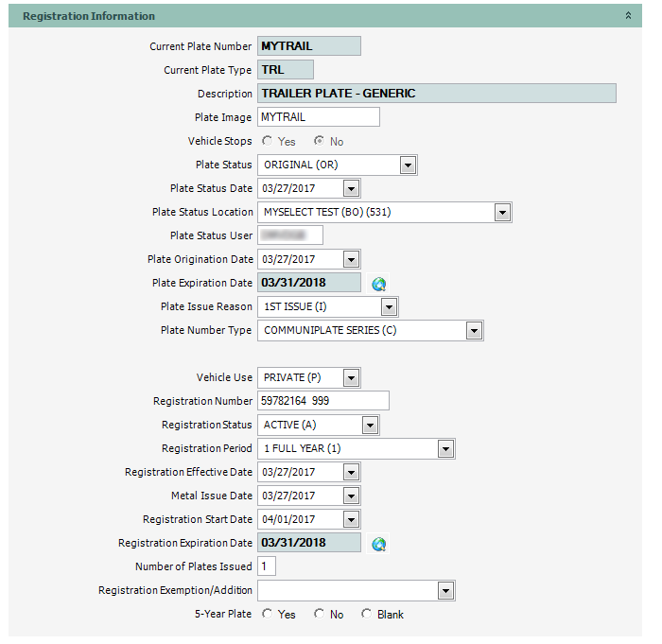Viewport: 662px width, 644px height.
Task: Click the Plate Image text field
Action: click(318, 117)
